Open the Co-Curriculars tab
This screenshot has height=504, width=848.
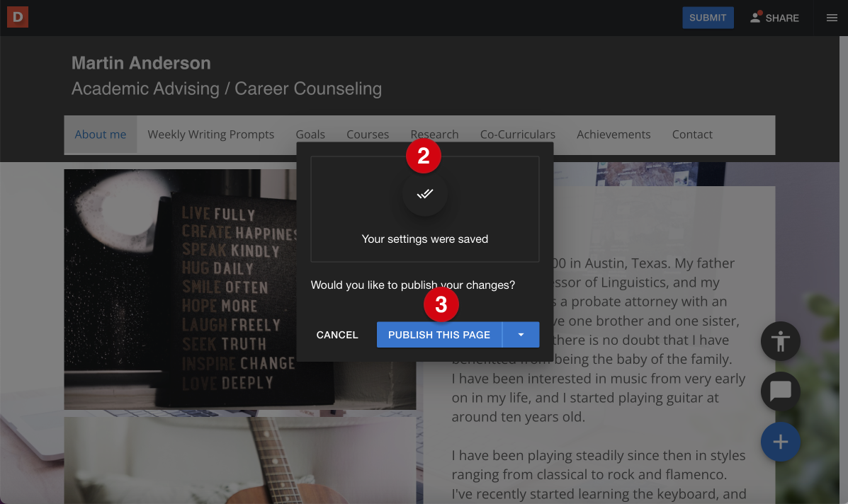point(518,134)
